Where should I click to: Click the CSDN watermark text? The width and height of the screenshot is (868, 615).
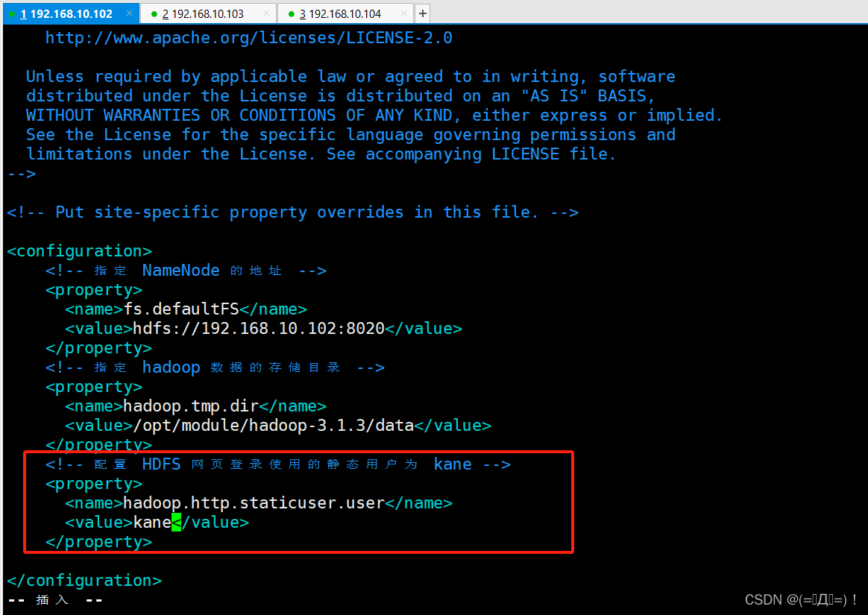[x=799, y=599]
